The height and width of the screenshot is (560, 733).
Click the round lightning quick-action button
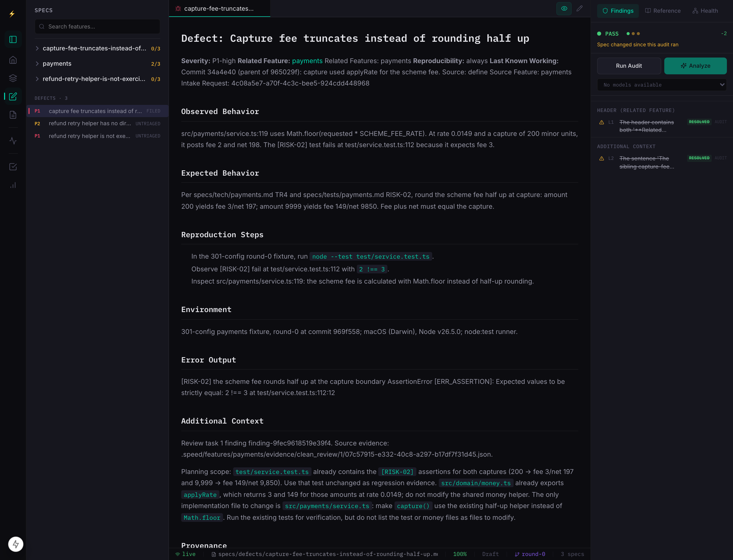point(16,544)
